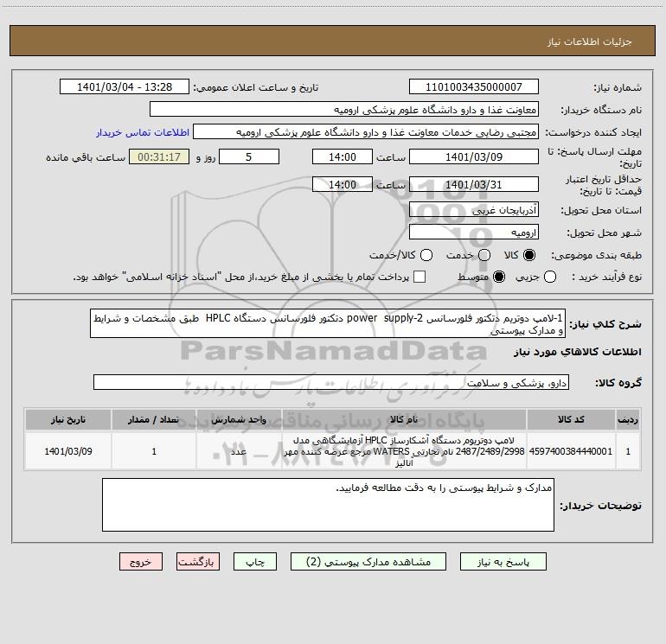The height and width of the screenshot is (644, 666).
Task: Click the شرح کلی نیاز description box
Action: pos(328,323)
